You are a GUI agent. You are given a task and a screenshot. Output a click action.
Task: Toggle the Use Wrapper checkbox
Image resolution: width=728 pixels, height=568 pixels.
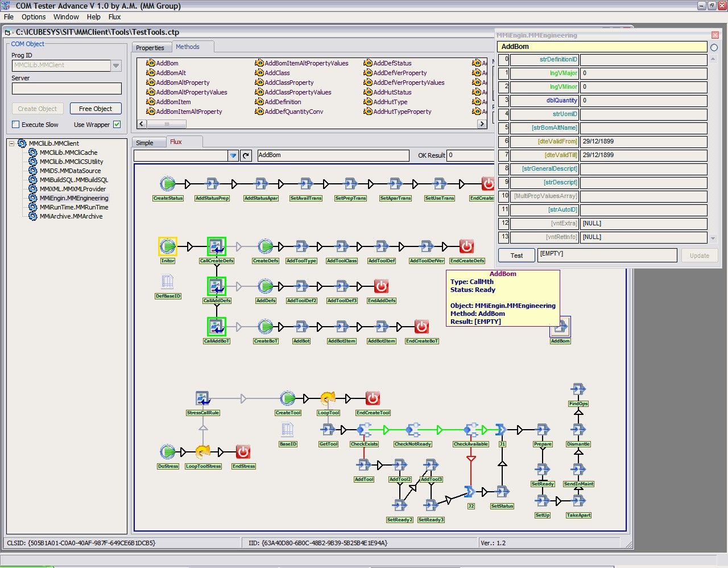pos(117,125)
